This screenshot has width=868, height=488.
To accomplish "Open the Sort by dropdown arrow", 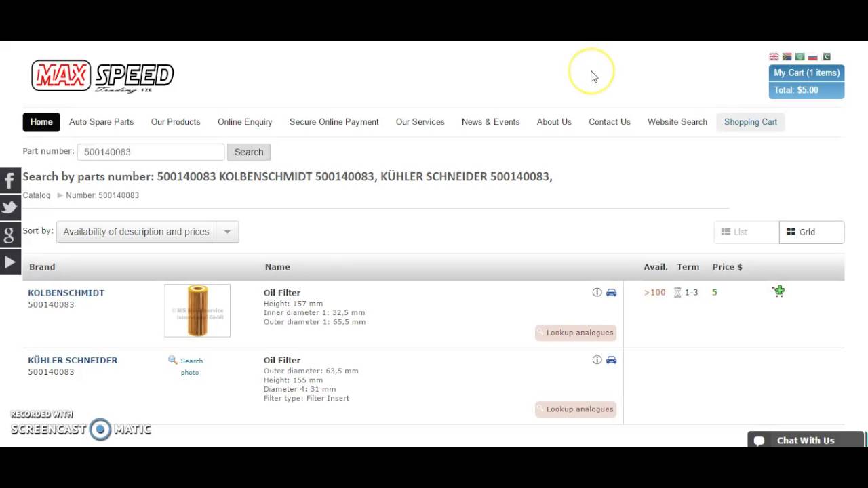I will [227, 232].
